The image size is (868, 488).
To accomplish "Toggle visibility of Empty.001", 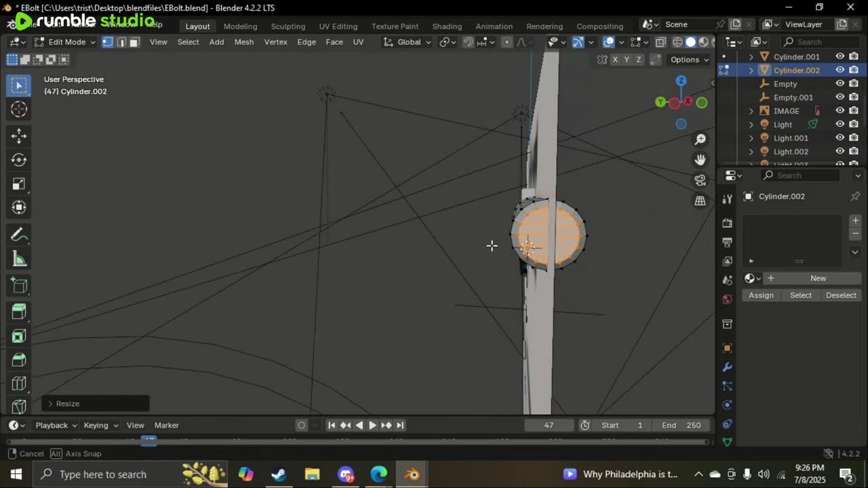I will click(840, 98).
